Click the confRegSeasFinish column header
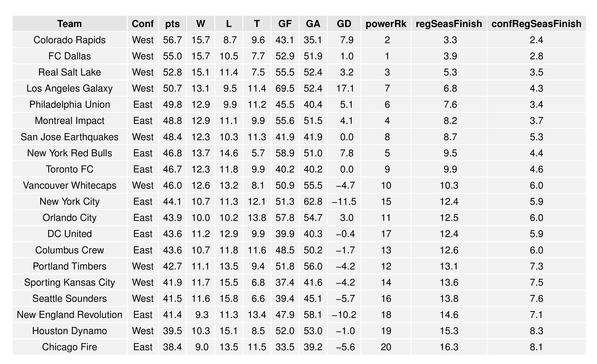Viewport: 597px width, 364px height. [x=536, y=24]
